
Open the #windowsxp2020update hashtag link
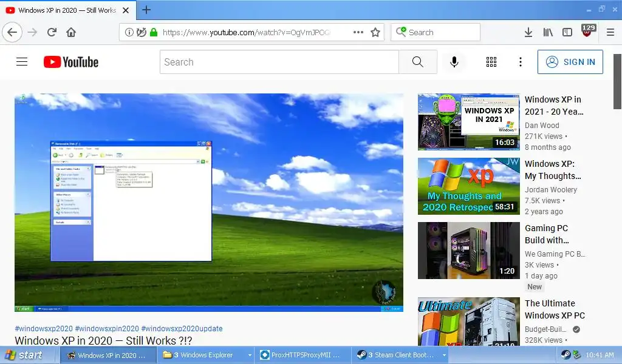182,328
